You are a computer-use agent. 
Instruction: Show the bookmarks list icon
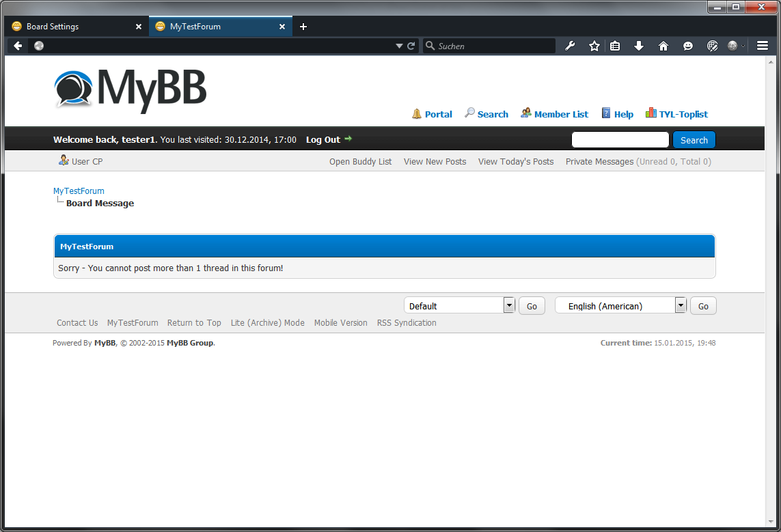(615, 46)
